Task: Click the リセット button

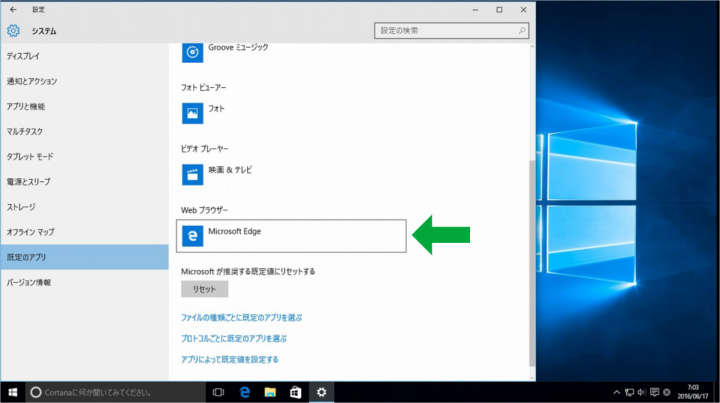Action: pyautogui.click(x=204, y=289)
